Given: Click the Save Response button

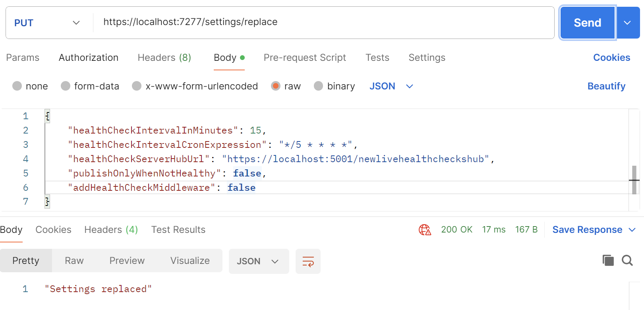Looking at the screenshot, I should 587,230.
